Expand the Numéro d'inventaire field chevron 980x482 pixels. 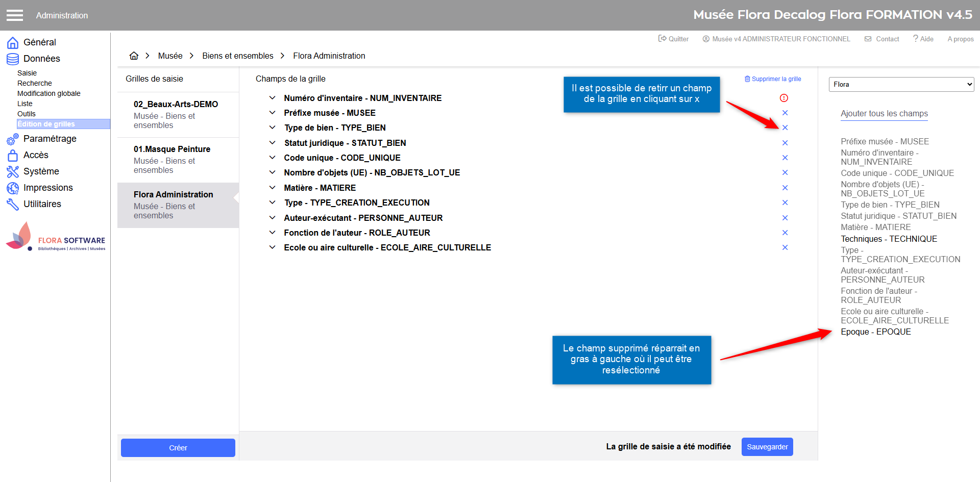pos(273,98)
